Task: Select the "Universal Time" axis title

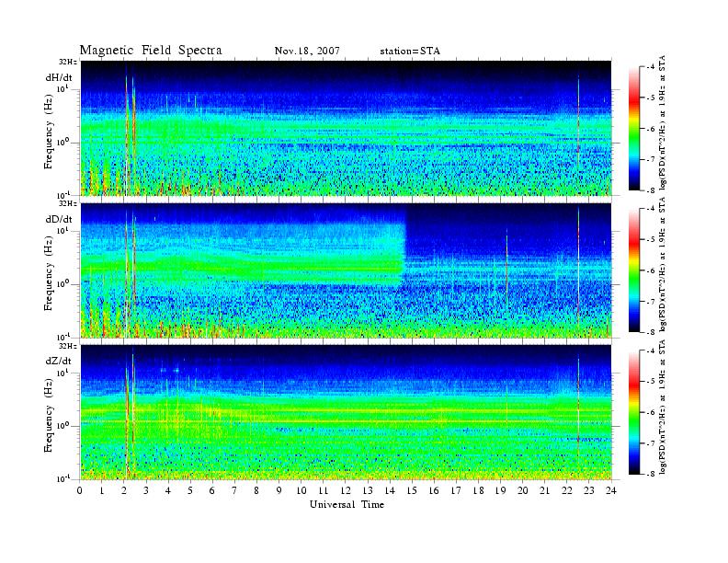Action: [347, 504]
